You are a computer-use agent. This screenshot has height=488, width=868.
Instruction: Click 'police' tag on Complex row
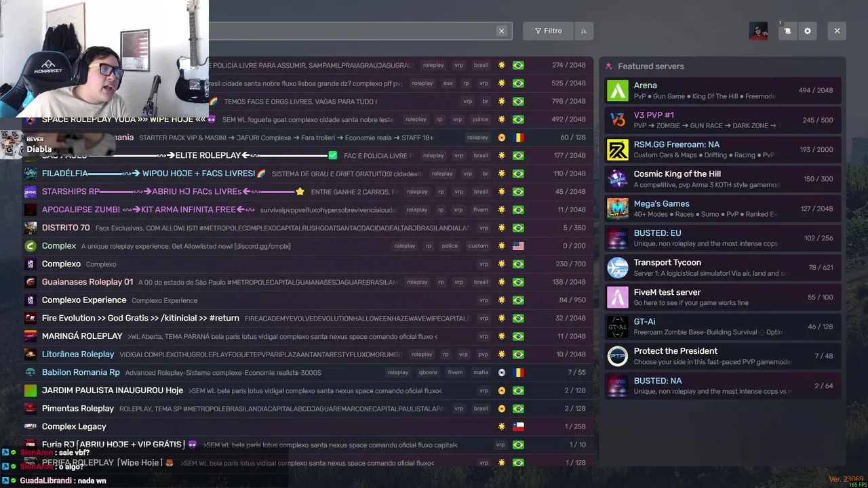pyautogui.click(x=450, y=246)
